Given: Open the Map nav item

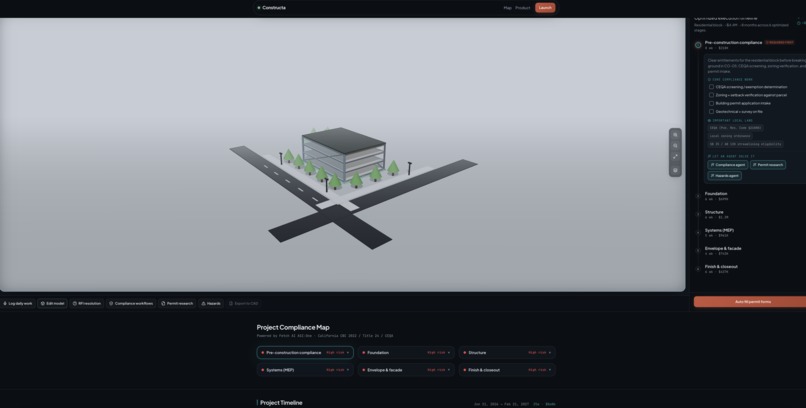Looking at the screenshot, I should click(507, 8).
